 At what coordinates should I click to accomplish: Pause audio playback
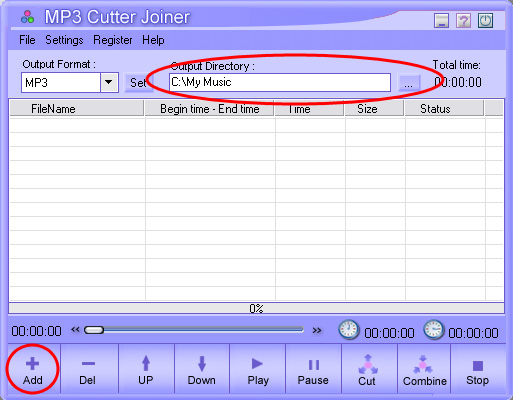(313, 369)
